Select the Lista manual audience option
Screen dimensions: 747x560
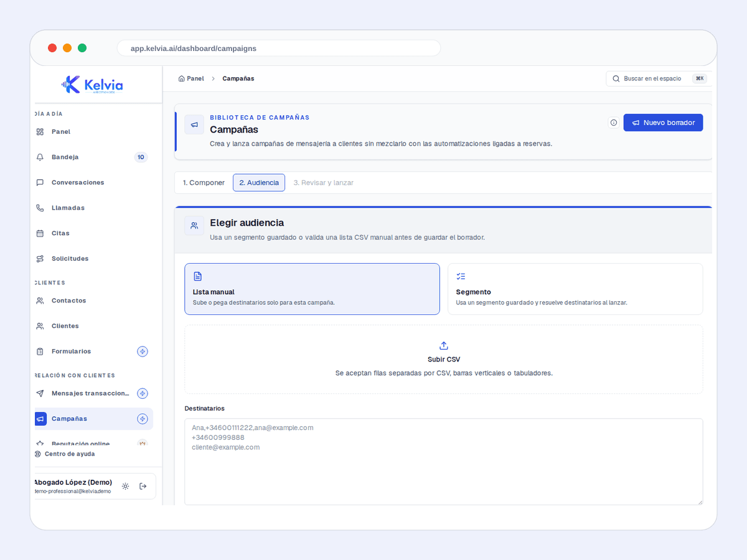312,289
